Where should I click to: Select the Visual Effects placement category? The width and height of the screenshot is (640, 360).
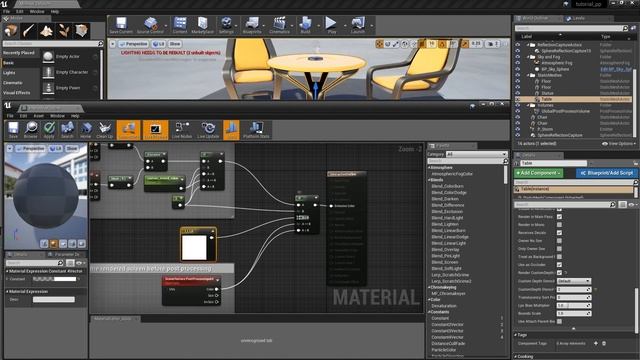tap(17, 93)
